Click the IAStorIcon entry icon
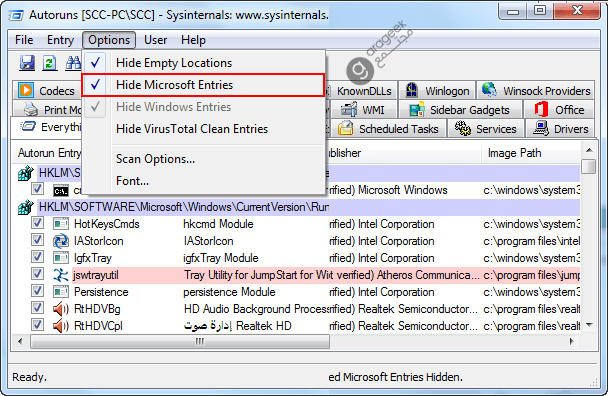This screenshot has width=608, height=396. pyautogui.click(x=60, y=241)
